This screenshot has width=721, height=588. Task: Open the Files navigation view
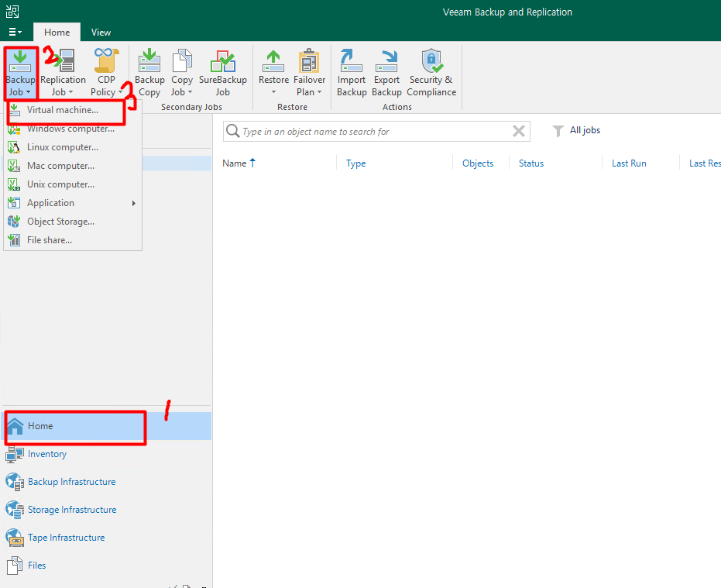point(107,566)
